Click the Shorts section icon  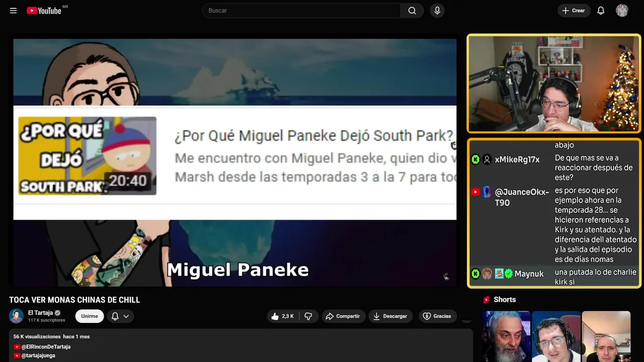pyautogui.click(x=487, y=300)
